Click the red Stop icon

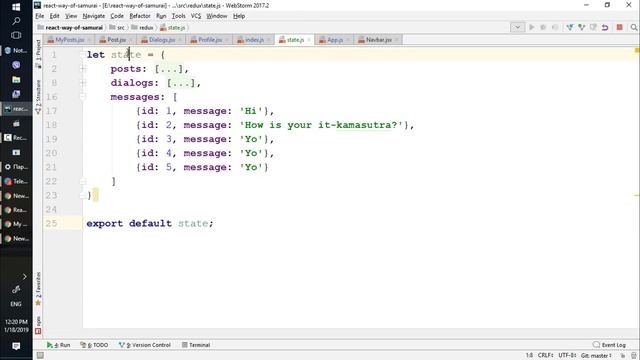pos(620,27)
